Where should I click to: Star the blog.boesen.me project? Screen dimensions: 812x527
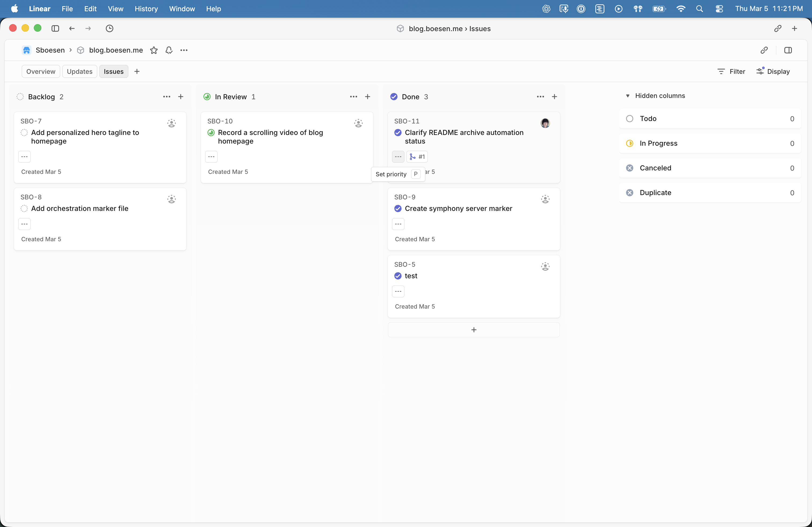[154, 50]
